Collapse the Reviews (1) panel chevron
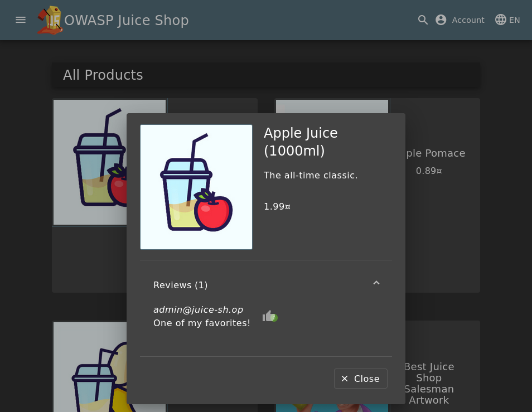Image resolution: width=532 pixels, height=412 pixels. point(376,283)
